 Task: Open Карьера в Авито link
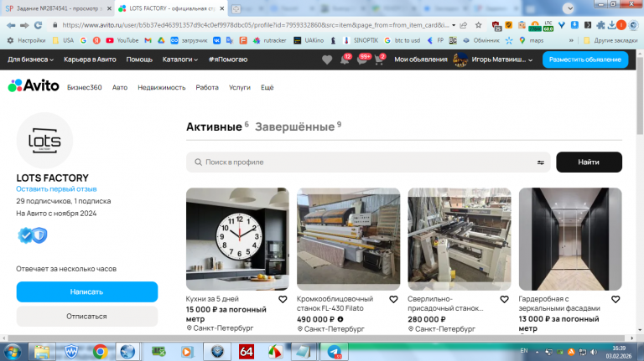[x=90, y=59]
